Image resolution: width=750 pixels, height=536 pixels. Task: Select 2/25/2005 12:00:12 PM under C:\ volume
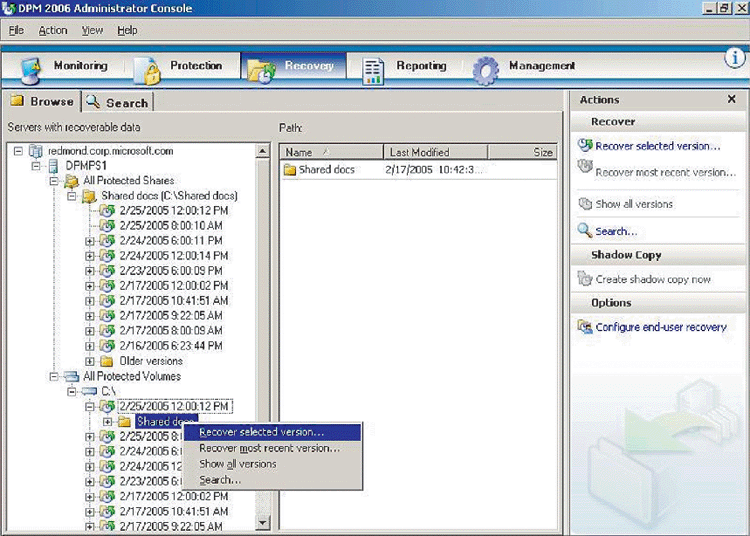click(x=174, y=406)
